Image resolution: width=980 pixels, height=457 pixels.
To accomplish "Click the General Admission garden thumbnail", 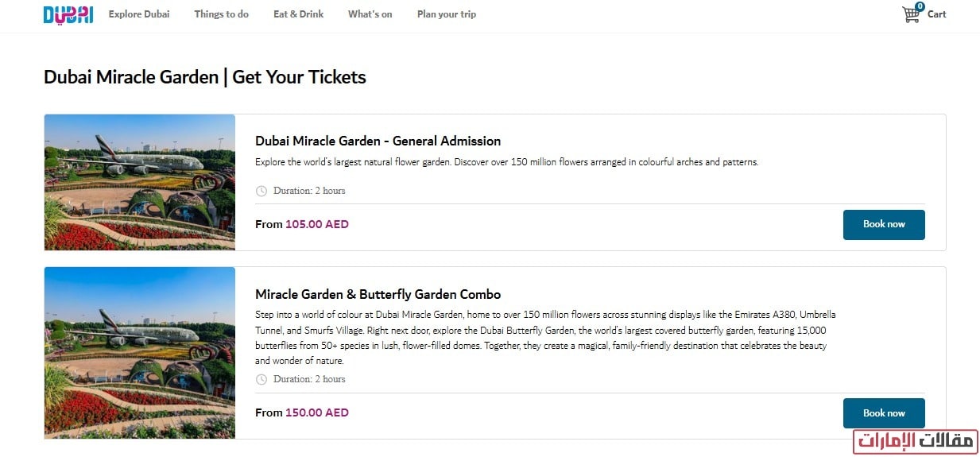I will [x=140, y=182].
